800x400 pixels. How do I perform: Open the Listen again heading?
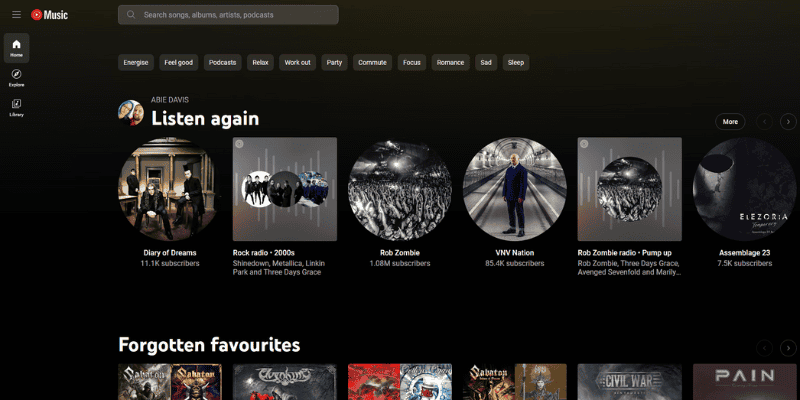point(205,118)
